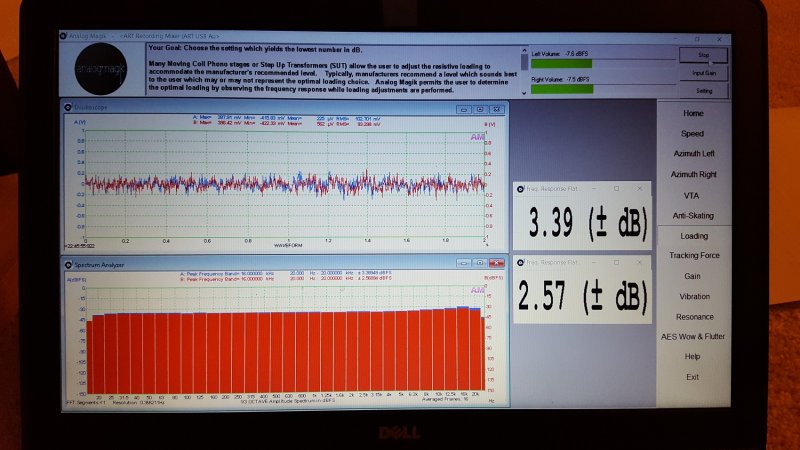Open the Gain test
The width and height of the screenshot is (800, 450).
pyautogui.click(x=692, y=276)
